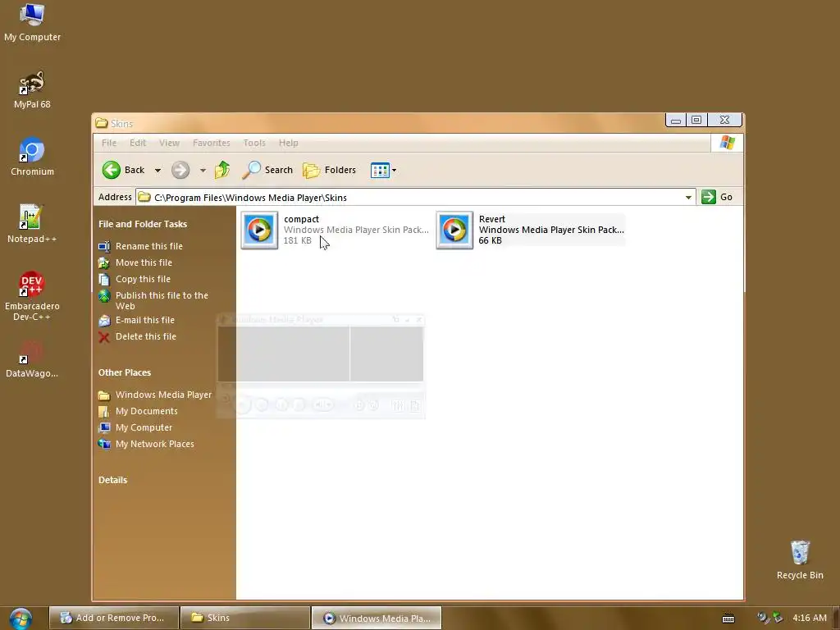Collapse File and Folder Tasks section
The width and height of the screenshot is (840, 630).
tap(143, 224)
